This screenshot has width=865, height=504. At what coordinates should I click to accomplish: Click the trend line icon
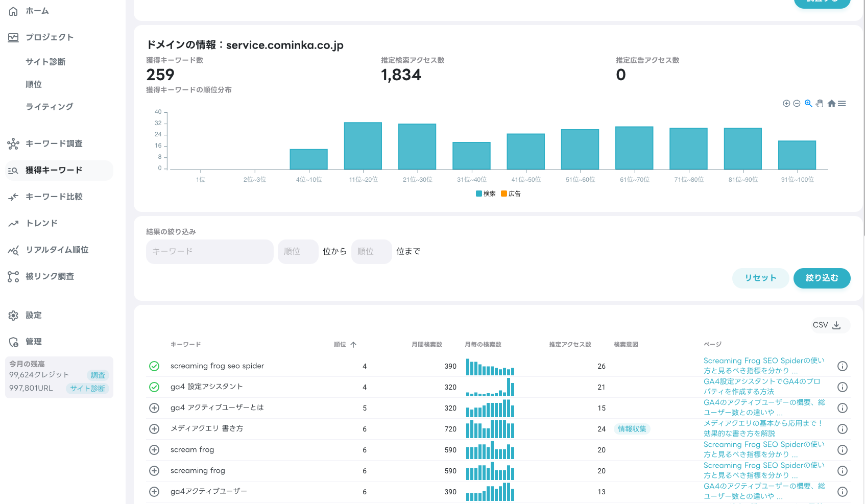(13, 223)
